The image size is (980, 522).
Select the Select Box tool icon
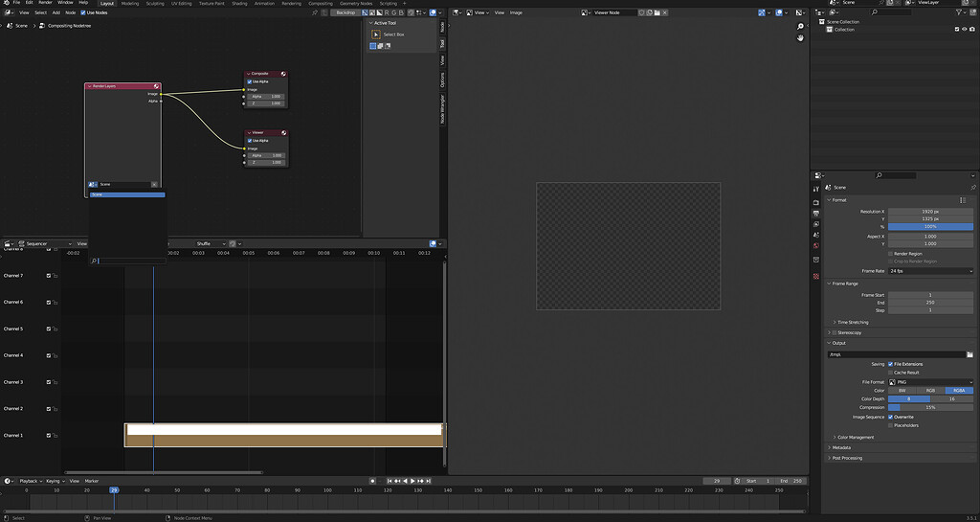376,34
